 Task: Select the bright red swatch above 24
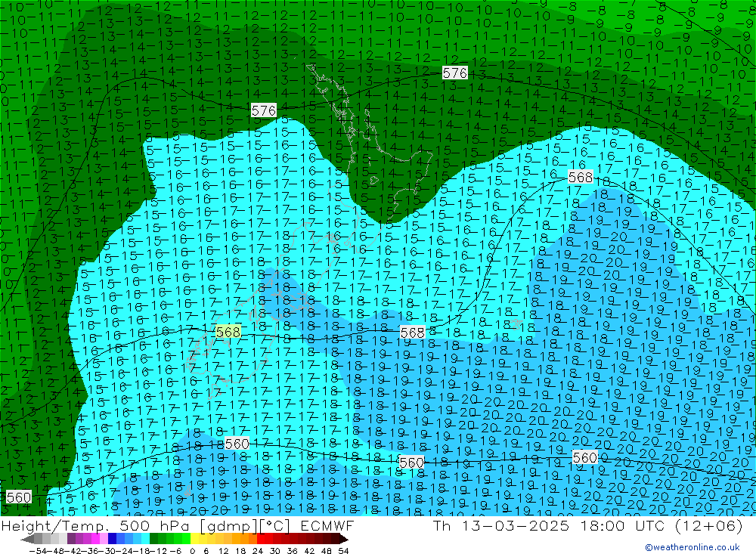(261, 539)
